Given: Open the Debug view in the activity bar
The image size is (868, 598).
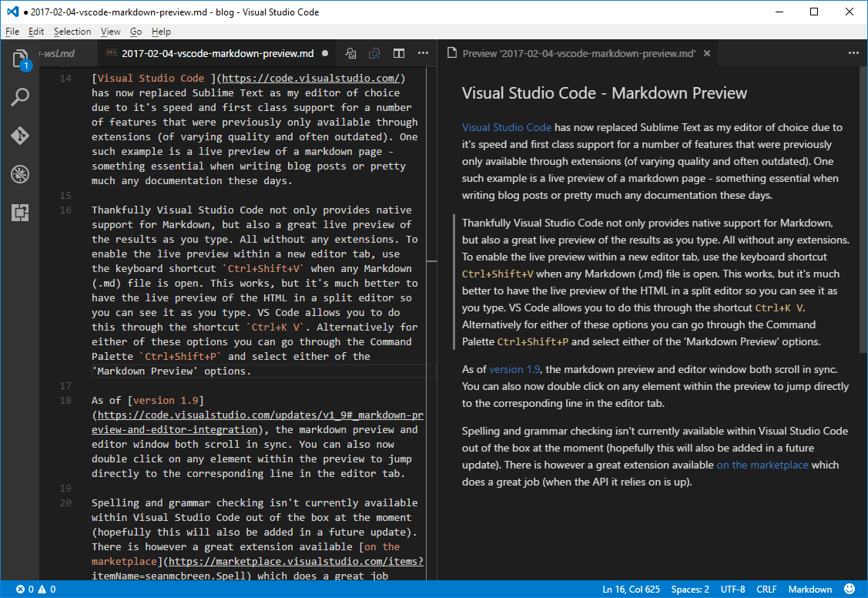Looking at the screenshot, I should 20,174.
